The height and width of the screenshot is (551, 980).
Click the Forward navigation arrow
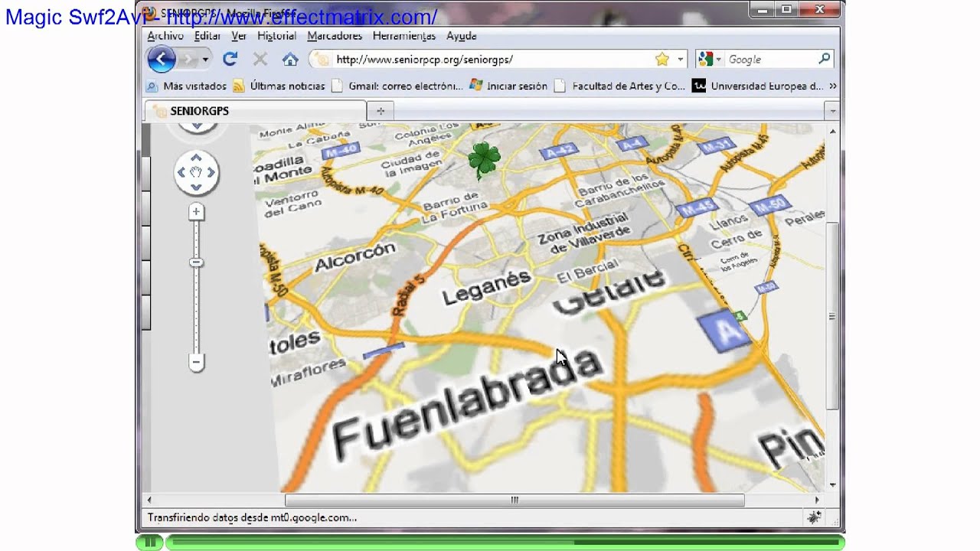[188, 59]
